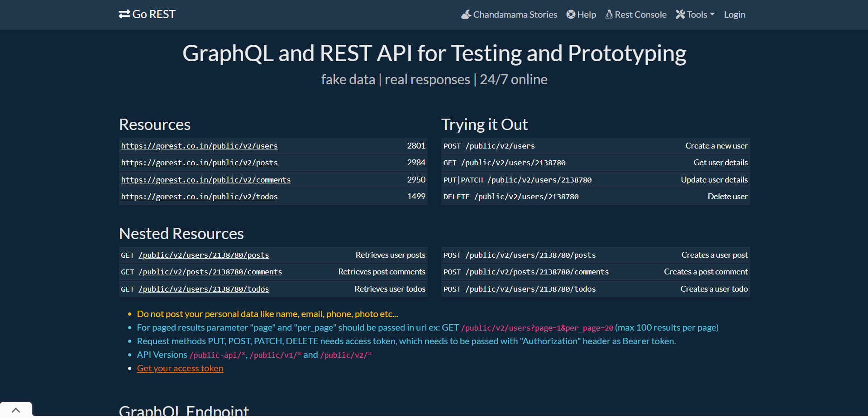Click the scroll-up chevron at bottom left
868x418 pixels.
[16, 410]
